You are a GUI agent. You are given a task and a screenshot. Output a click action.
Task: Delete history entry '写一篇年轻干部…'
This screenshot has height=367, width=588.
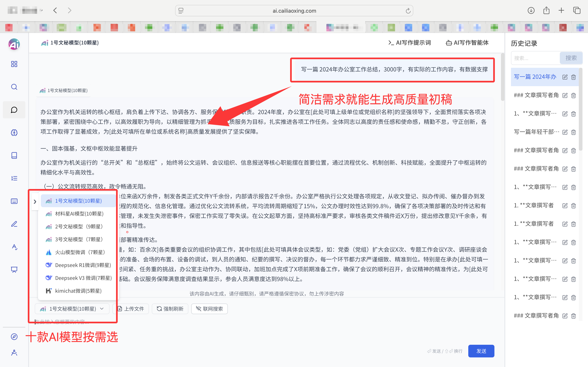point(573,132)
